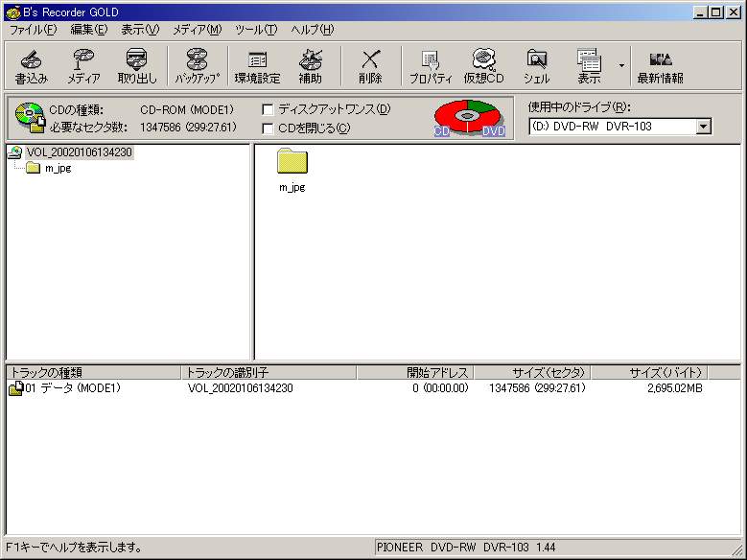Enable the ディスクアットワンス checkbox
The height and width of the screenshot is (560, 747).
(x=268, y=110)
